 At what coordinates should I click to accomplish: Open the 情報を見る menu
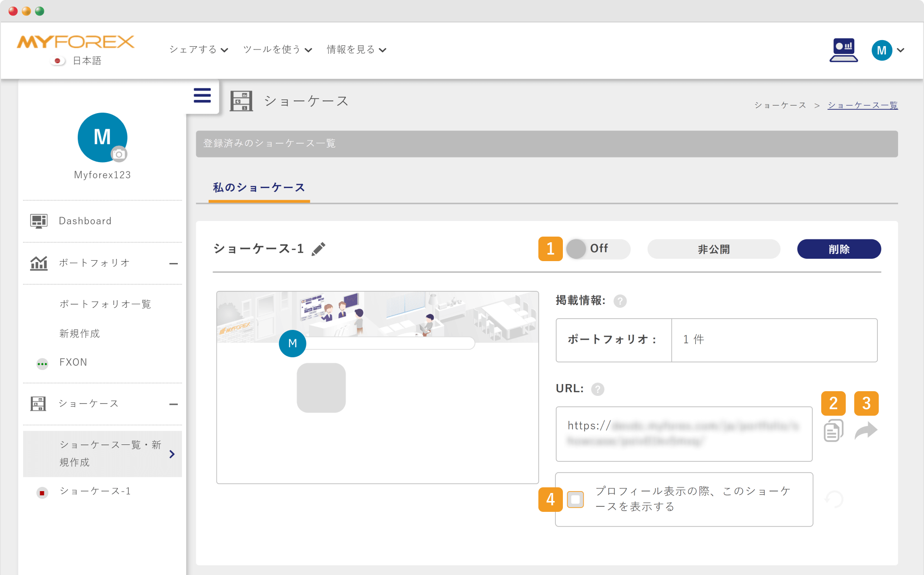(x=356, y=49)
